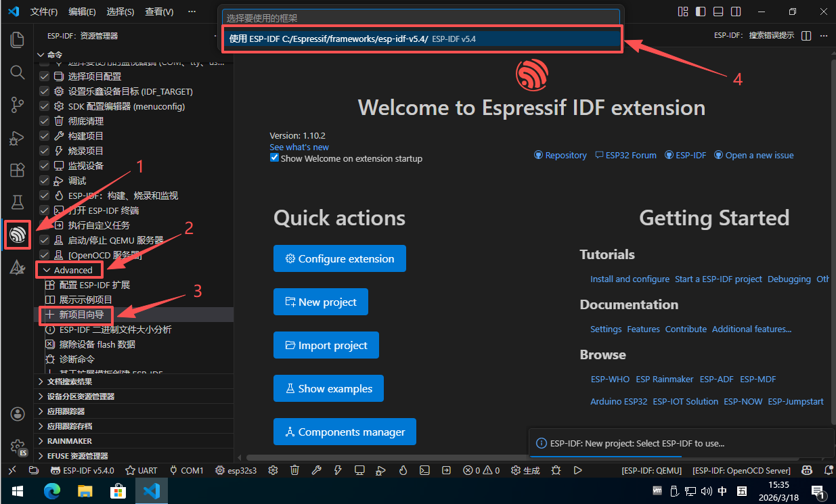Open ESP-IDF terminal from status bar
This screenshot has width=836, height=504.
coord(424,470)
